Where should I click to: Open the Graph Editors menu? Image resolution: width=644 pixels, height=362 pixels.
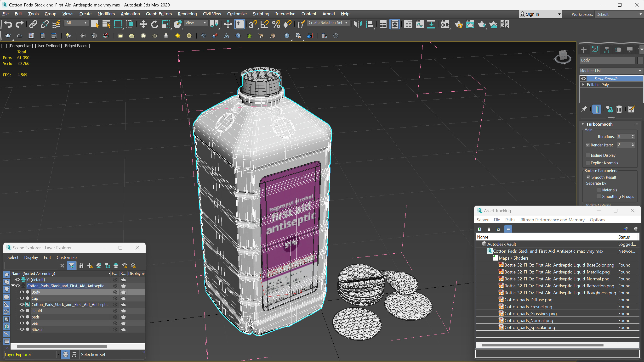159,14
